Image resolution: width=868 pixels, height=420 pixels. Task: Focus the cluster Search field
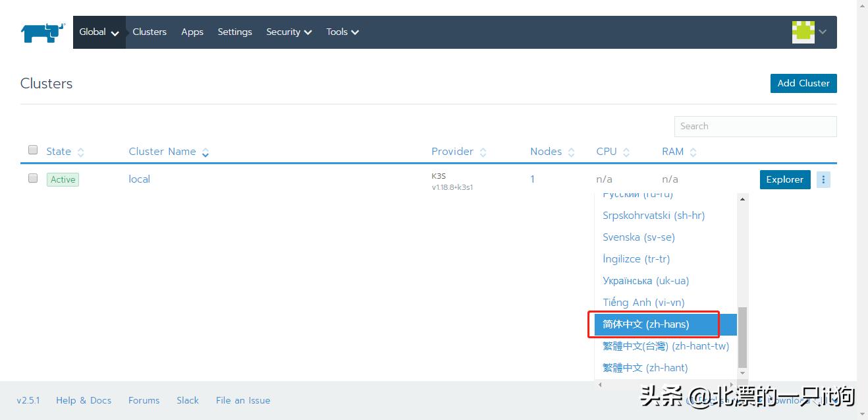coord(755,126)
